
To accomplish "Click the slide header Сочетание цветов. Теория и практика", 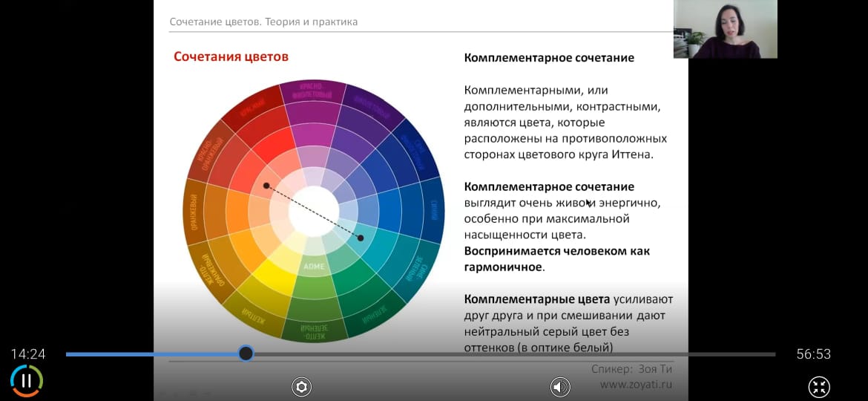I will pos(263,22).
